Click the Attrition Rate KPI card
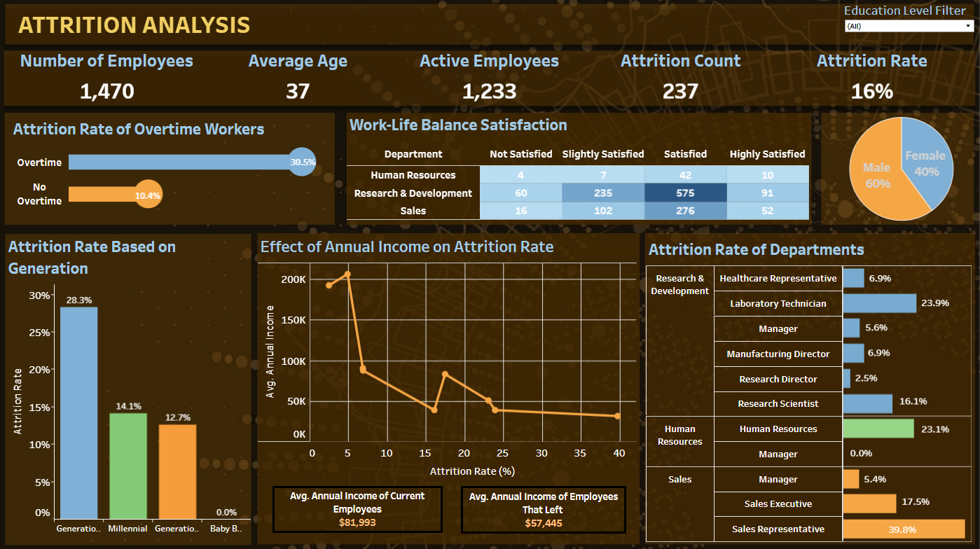This screenshot has height=549, width=980. [x=871, y=76]
